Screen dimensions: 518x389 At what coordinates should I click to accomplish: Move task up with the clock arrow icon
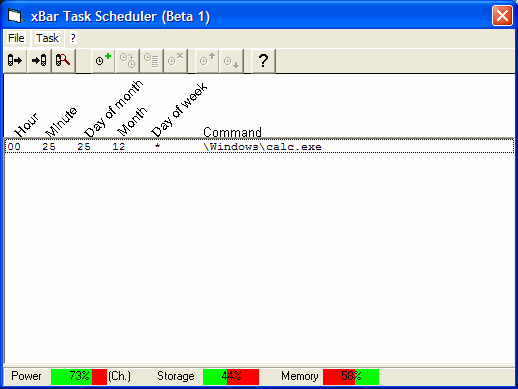coord(207,61)
